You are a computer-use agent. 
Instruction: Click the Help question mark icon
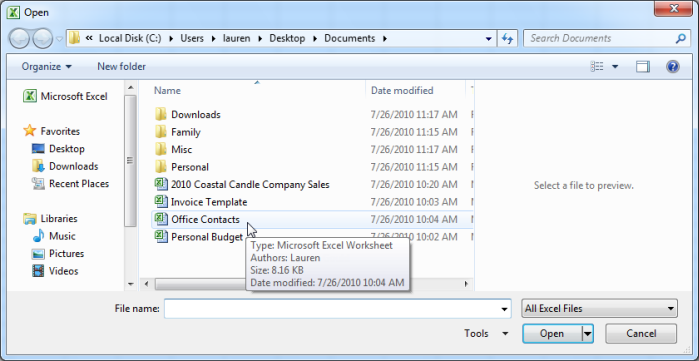(x=672, y=67)
